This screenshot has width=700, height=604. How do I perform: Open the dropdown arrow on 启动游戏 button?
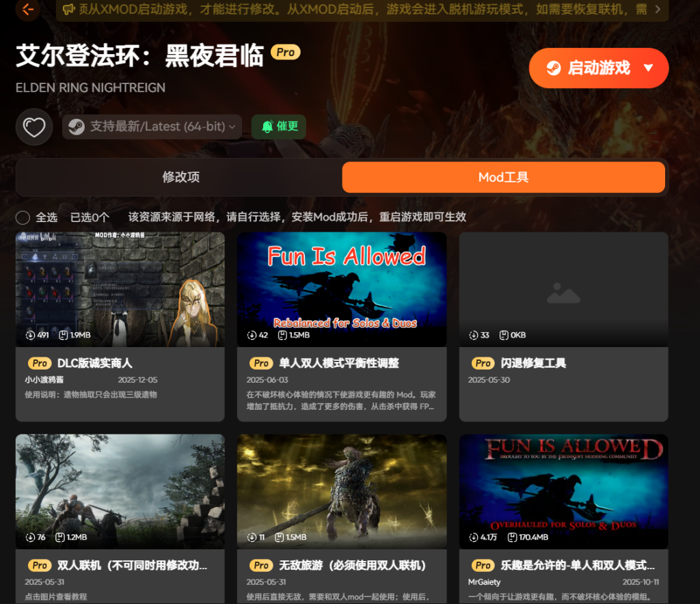click(x=649, y=68)
